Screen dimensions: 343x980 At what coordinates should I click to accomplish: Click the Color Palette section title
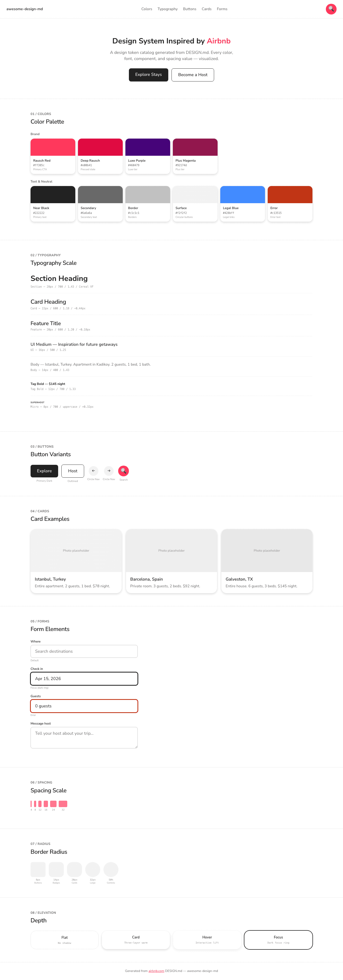coord(47,122)
